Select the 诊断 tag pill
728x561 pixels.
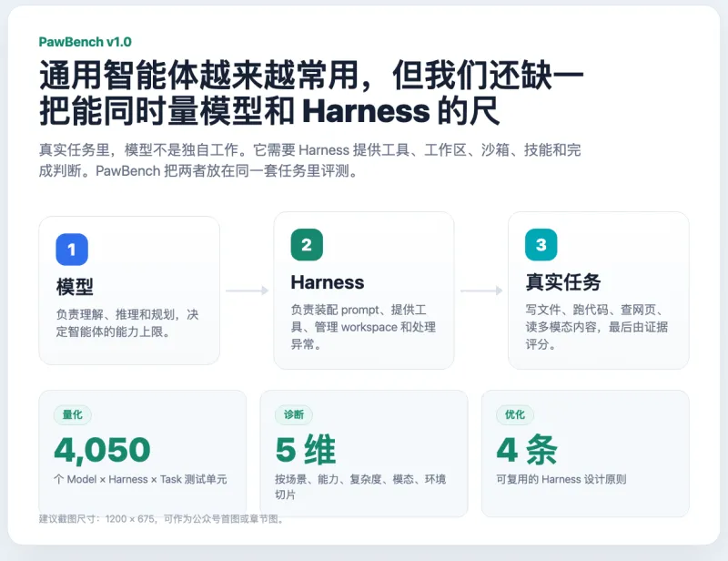(294, 414)
